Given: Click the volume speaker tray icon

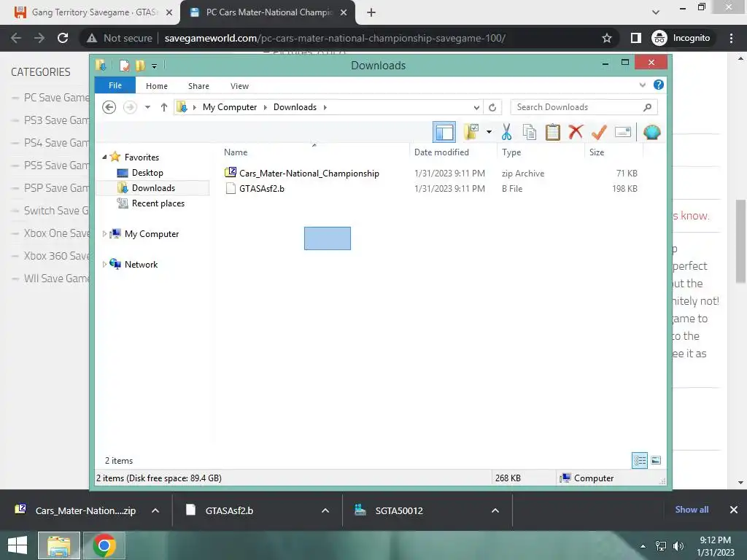Looking at the screenshot, I should click(x=678, y=546).
